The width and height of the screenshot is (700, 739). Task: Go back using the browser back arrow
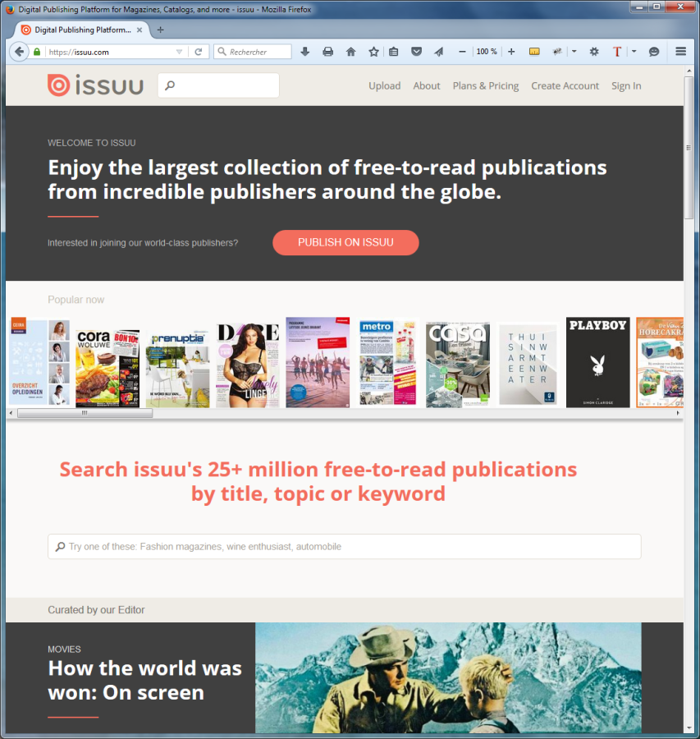pos(19,52)
